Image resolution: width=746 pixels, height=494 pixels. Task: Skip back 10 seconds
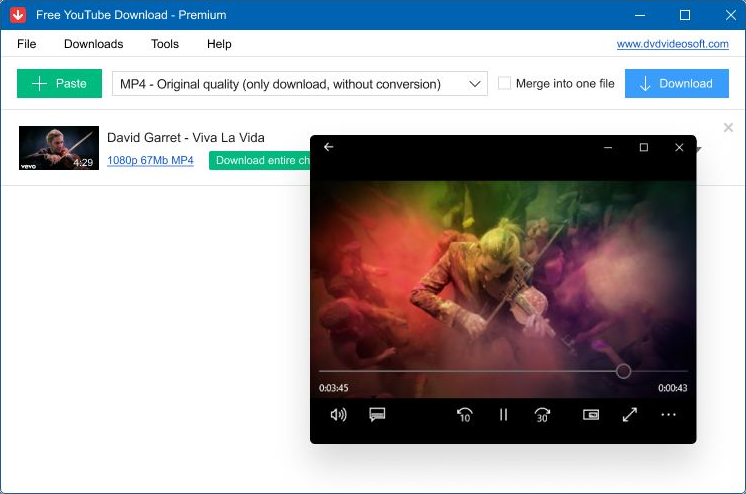click(x=464, y=415)
